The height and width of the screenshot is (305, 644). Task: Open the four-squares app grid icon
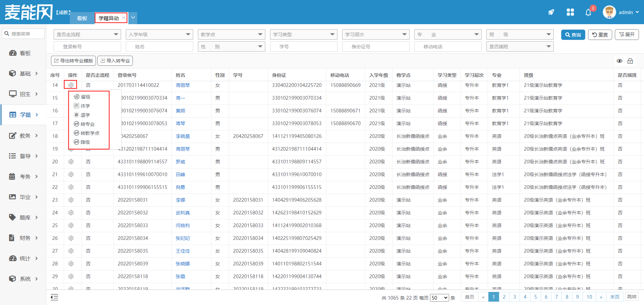tap(570, 12)
